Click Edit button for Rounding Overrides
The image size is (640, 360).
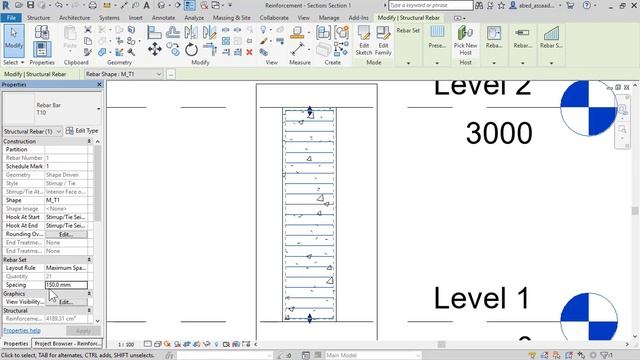point(66,234)
